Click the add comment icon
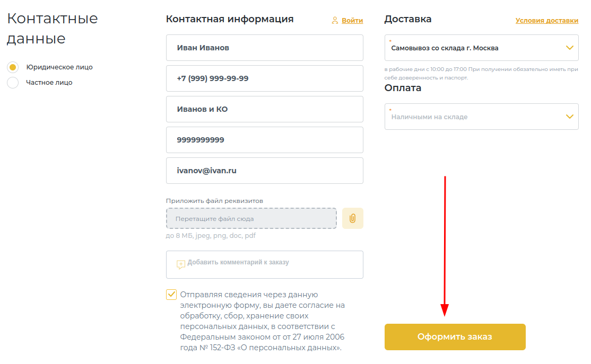This screenshot has height=364, width=591. point(181,264)
